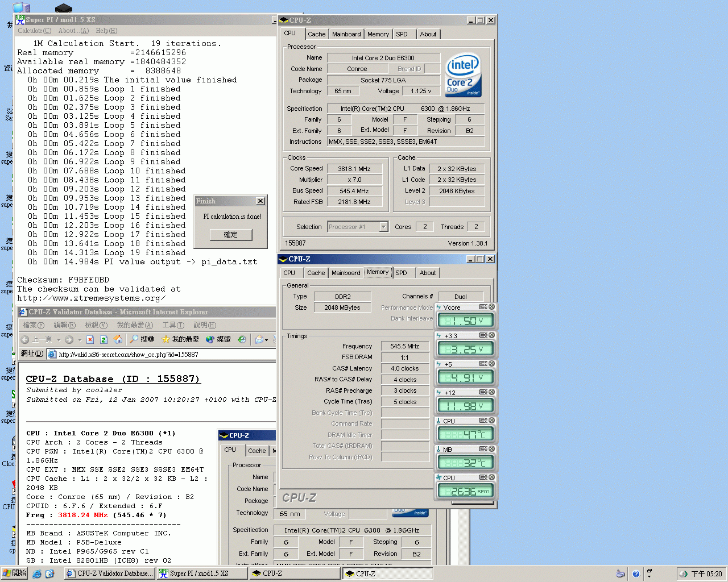Close the Finish dialog with X
The height and width of the screenshot is (582, 728).
coord(260,201)
